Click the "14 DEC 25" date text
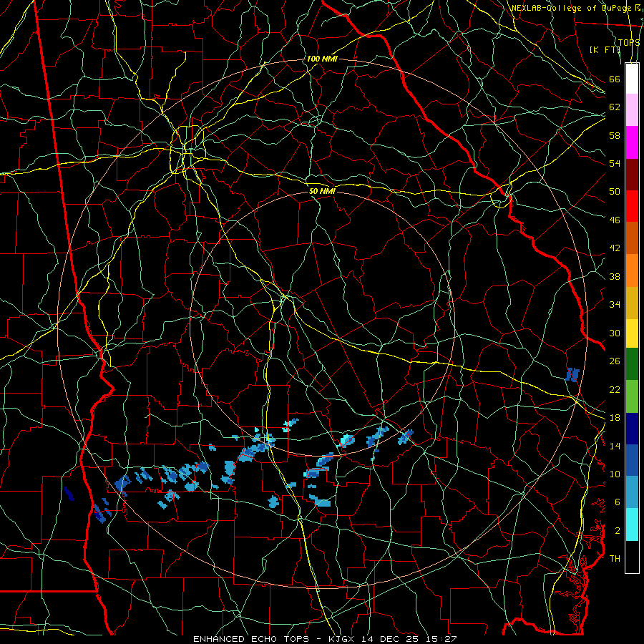 (x=390, y=639)
